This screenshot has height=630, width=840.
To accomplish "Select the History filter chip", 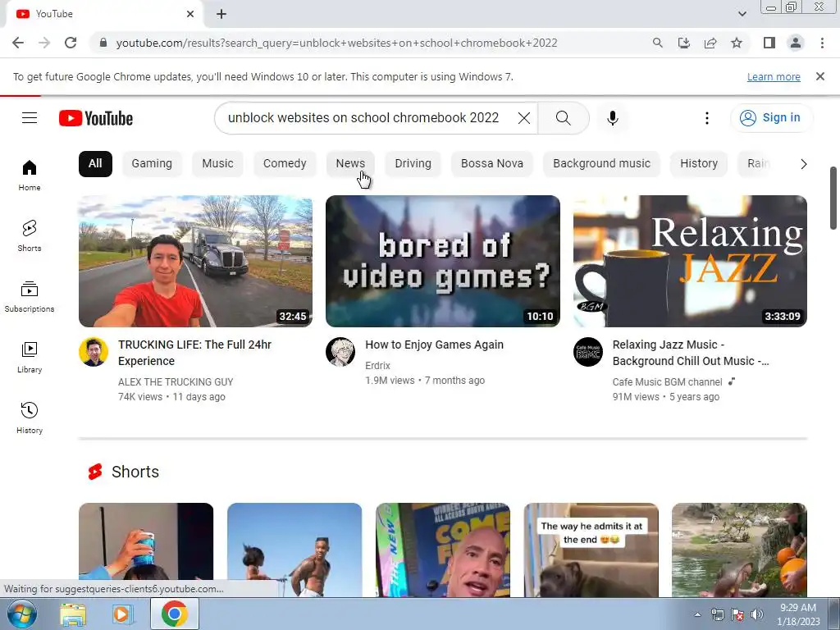I will click(x=699, y=163).
